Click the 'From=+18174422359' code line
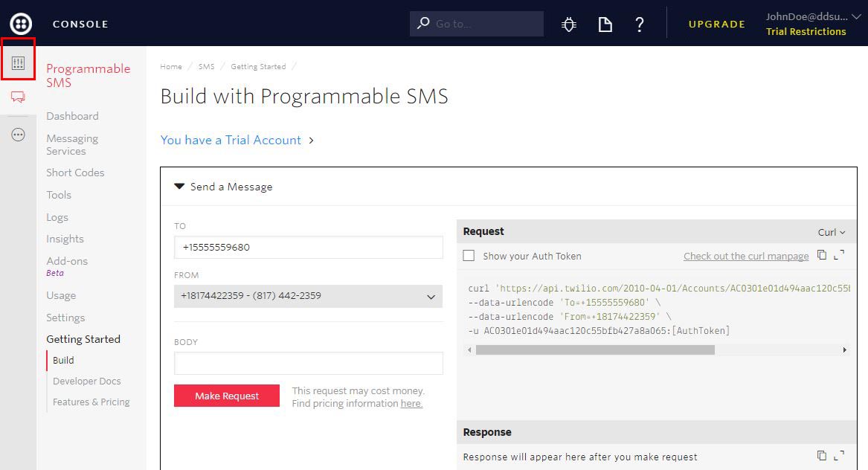 pos(570,317)
